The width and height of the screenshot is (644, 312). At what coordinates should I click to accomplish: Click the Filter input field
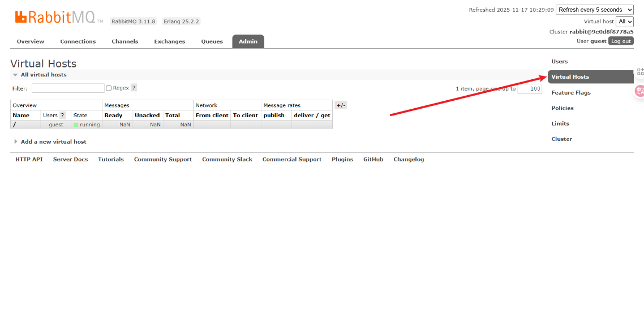point(68,88)
